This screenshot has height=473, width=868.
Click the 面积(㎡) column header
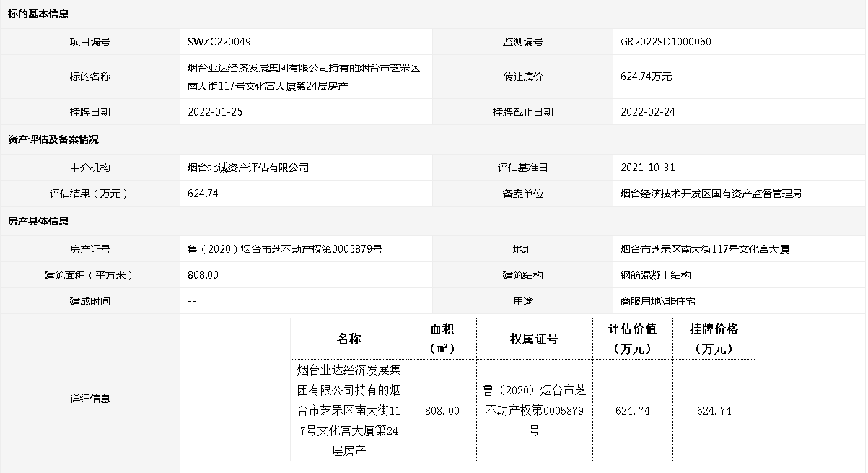[x=442, y=339]
